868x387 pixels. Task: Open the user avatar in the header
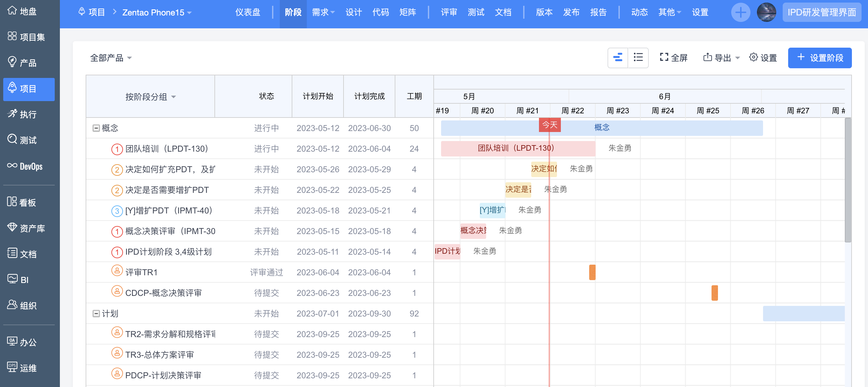[x=766, y=13]
